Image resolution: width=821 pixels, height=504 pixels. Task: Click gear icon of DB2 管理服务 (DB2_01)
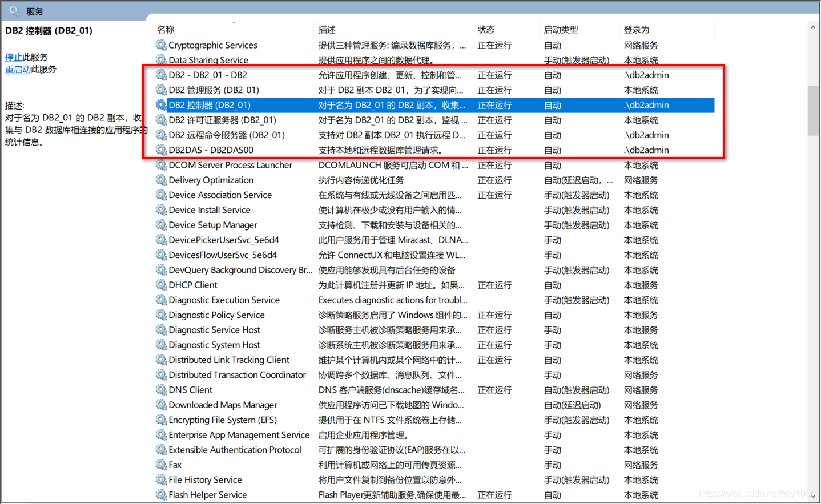[161, 90]
